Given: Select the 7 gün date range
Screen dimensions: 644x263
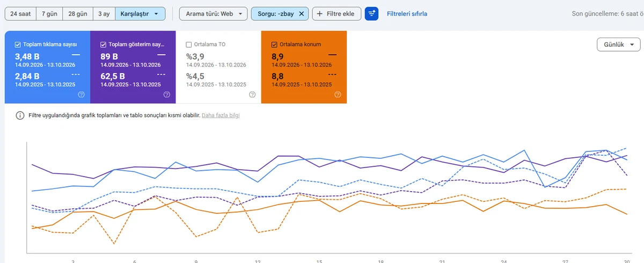Looking at the screenshot, I should coord(49,13).
